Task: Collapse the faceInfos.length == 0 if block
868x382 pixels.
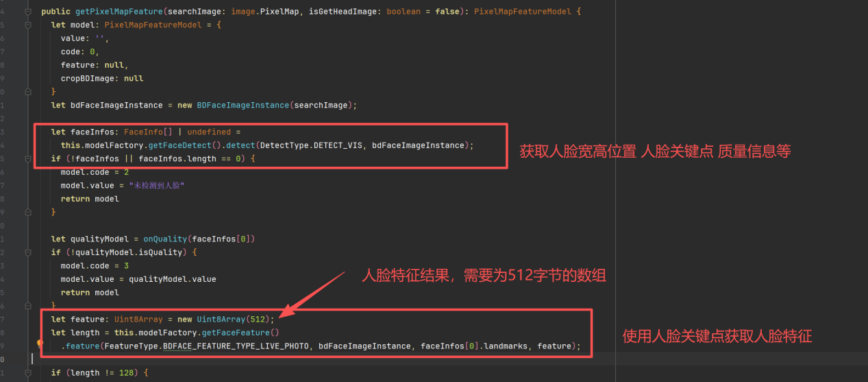Action: [x=28, y=158]
